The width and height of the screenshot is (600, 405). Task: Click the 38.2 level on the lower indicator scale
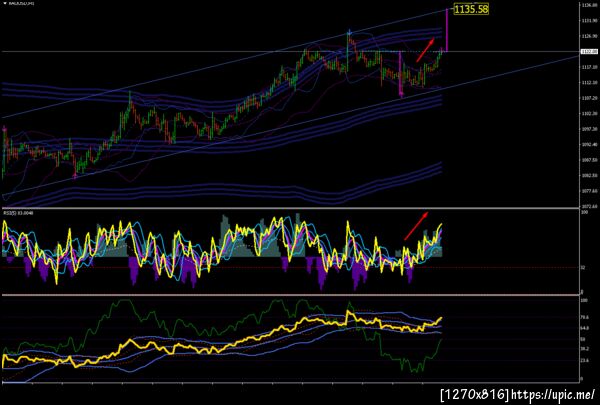click(584, 349)
